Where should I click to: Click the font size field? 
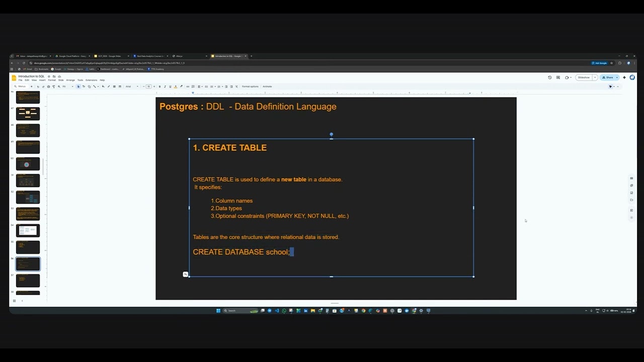tap(148, 86)
